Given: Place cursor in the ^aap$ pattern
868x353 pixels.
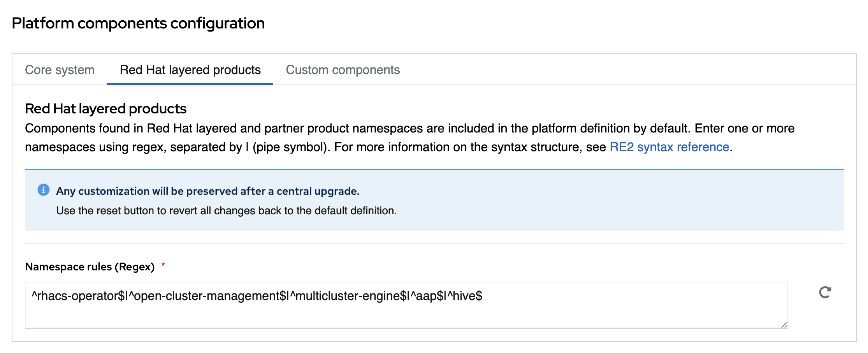Looking at the screenshot, I should pos(430,296).
